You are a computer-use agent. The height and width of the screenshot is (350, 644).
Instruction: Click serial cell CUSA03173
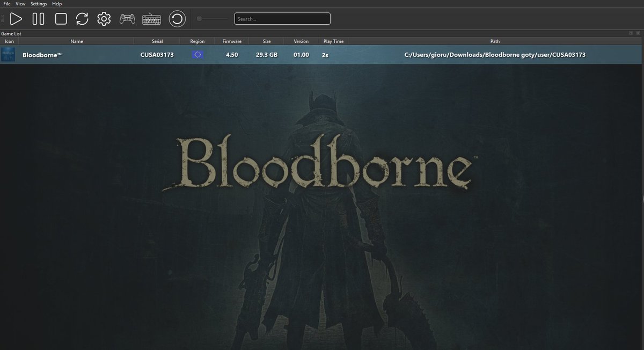pos(157,55)
